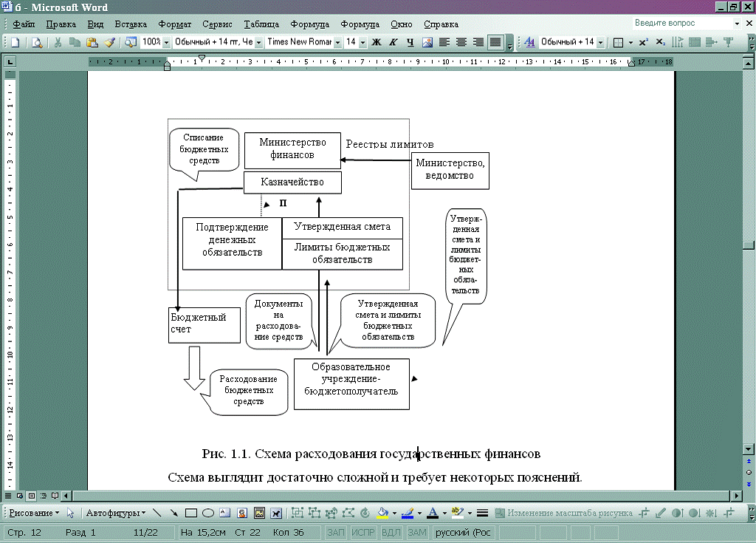Screen dimensions: 756x543
Task: Select the Arrow drawing tool
Action: 173,513
